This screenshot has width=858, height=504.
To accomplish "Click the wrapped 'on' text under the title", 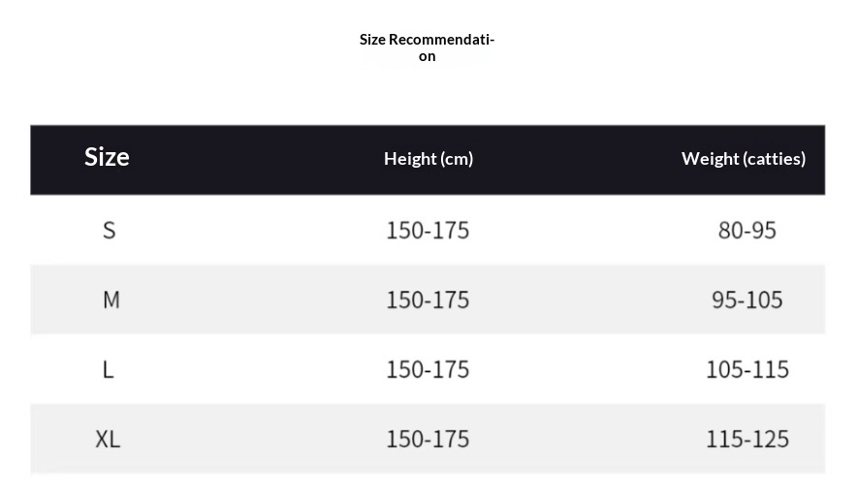I will tap(427, 56).
